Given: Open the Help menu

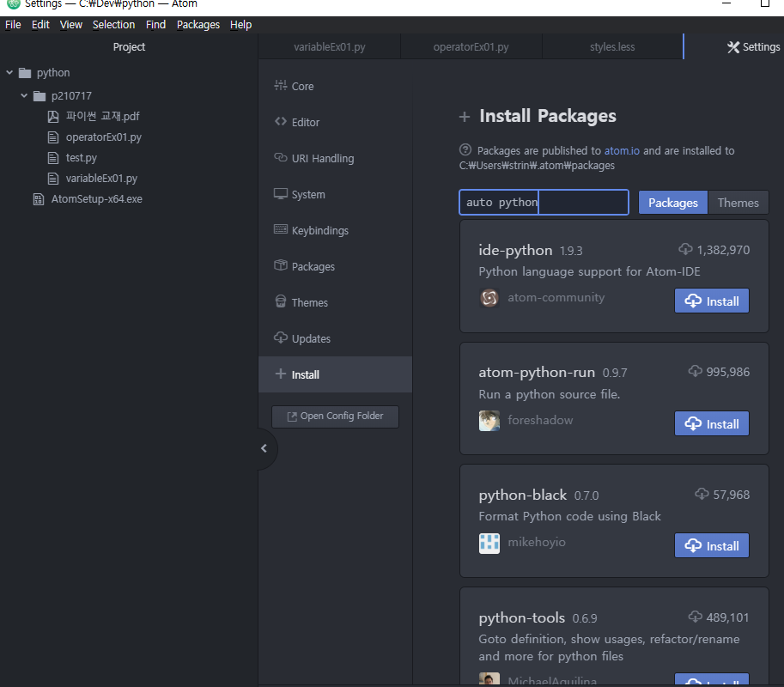Looking at the screenshot, I should click(240, 25).
